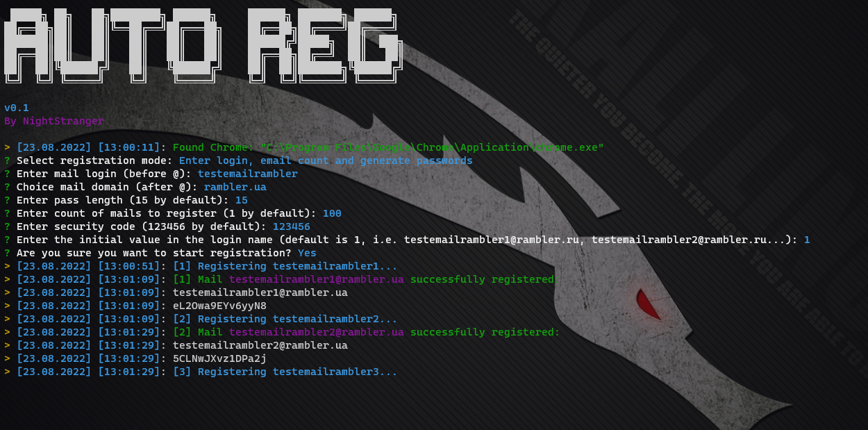This screenshot has height=430, width=868.
Task: Click the password 5CLNwJXvz1DPa2j
Action: (219, 358)
